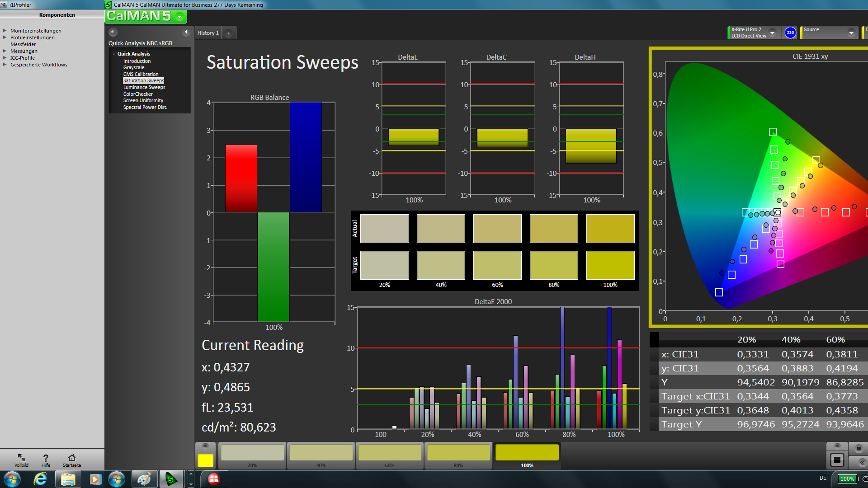Open the Windows Start menu
Image resolution: width=868 pixels, height=488 pixels.
(12, 479)
